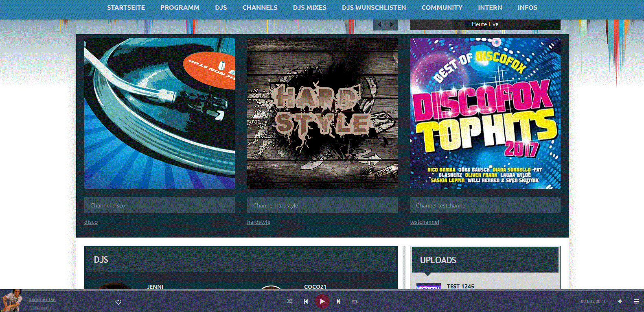Click the next slide arrow

pyautogui.click(x=392, y=24)
